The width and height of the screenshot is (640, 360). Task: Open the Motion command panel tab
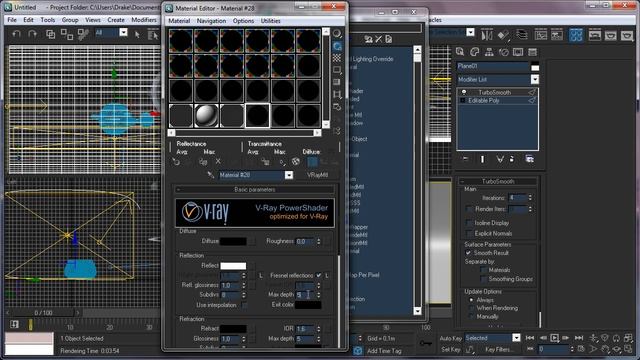pos(504,52)
